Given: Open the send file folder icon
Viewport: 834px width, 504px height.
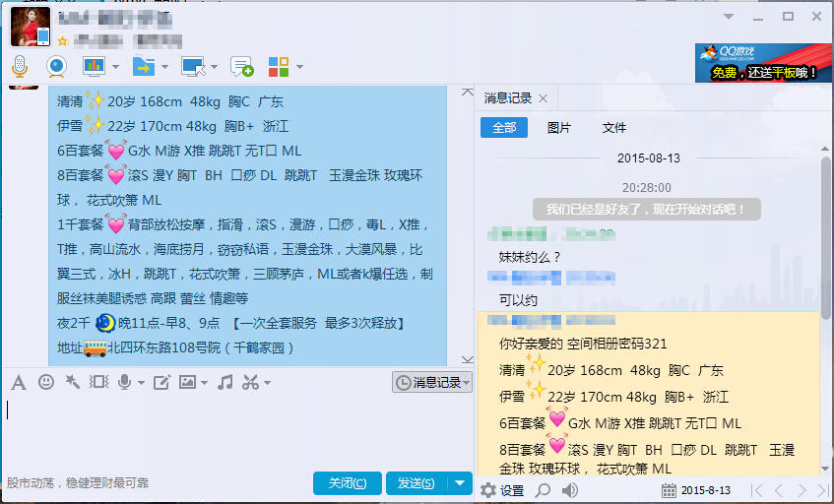Looking at the screenshot, I should (x=144, y=67).
